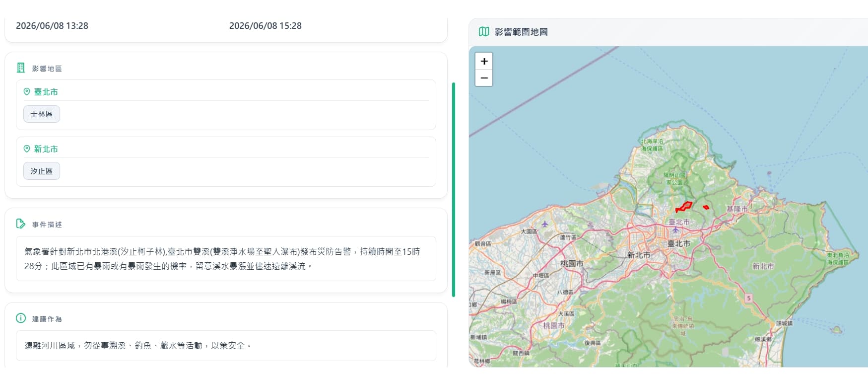Zoom out on the map
Screen dimensions: 868x378
tap(484, 78)
